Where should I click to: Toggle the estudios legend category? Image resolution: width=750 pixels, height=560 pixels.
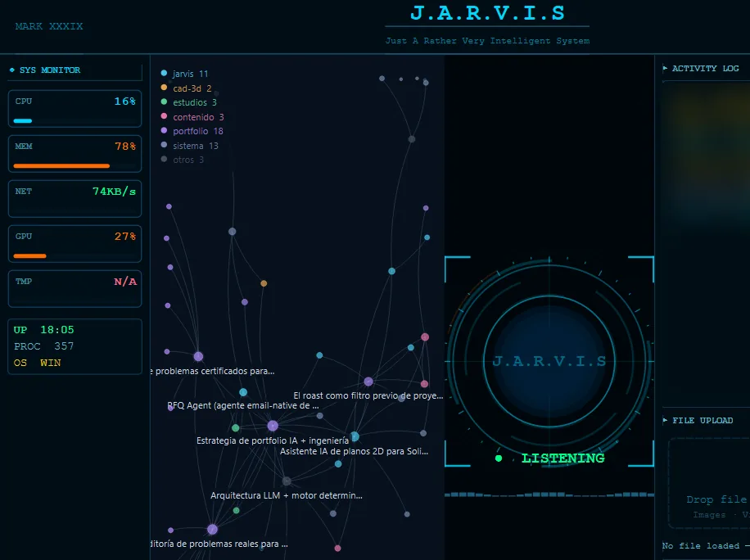189,102
